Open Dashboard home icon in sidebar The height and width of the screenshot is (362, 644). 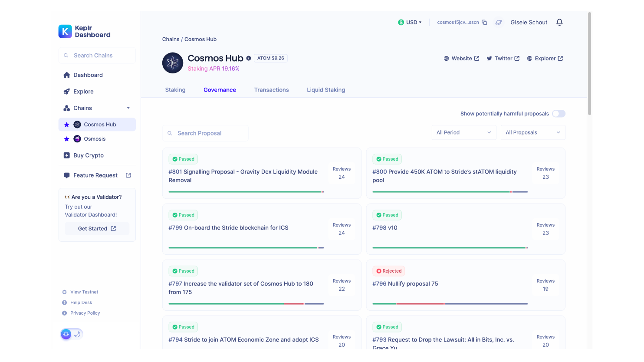pyautogui.click(x=67, y=75)
